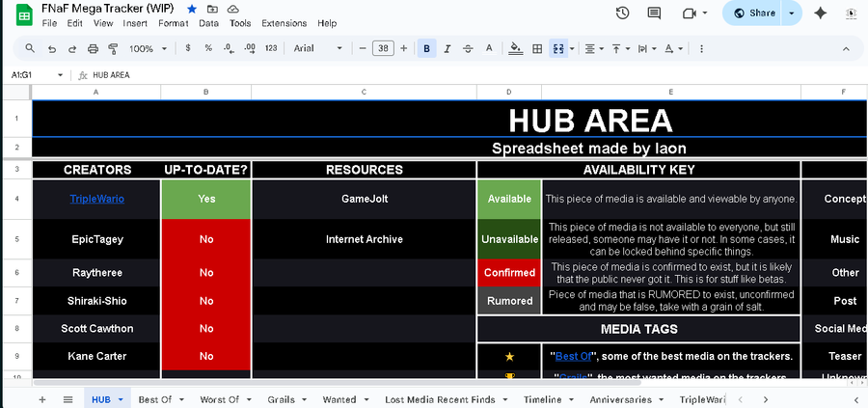868x408 pixels.
Task: Click the horizontal scrollbar
Action: click(x=338, y=383)
